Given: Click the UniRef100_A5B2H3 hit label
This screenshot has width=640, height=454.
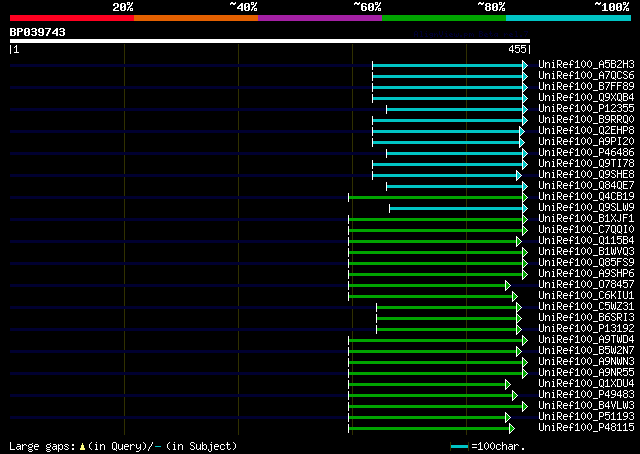Looking at the screenshot, I should point(586,65).
